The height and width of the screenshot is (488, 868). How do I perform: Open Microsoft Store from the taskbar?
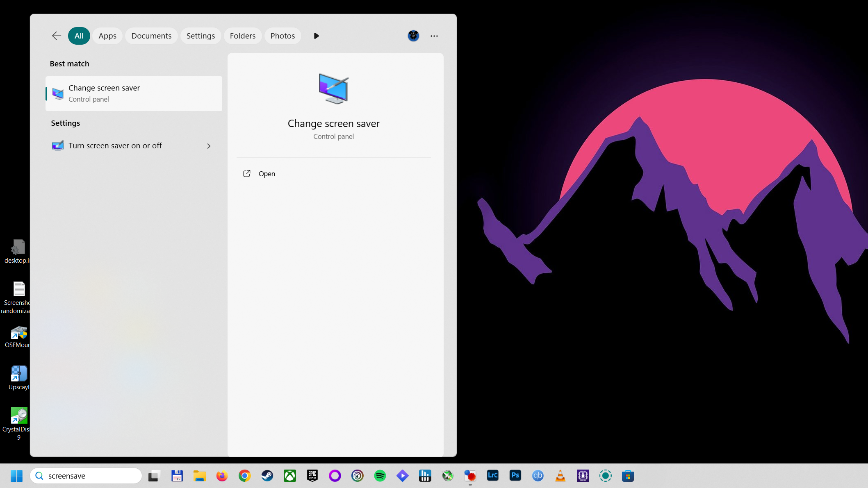tap(628, 476)
